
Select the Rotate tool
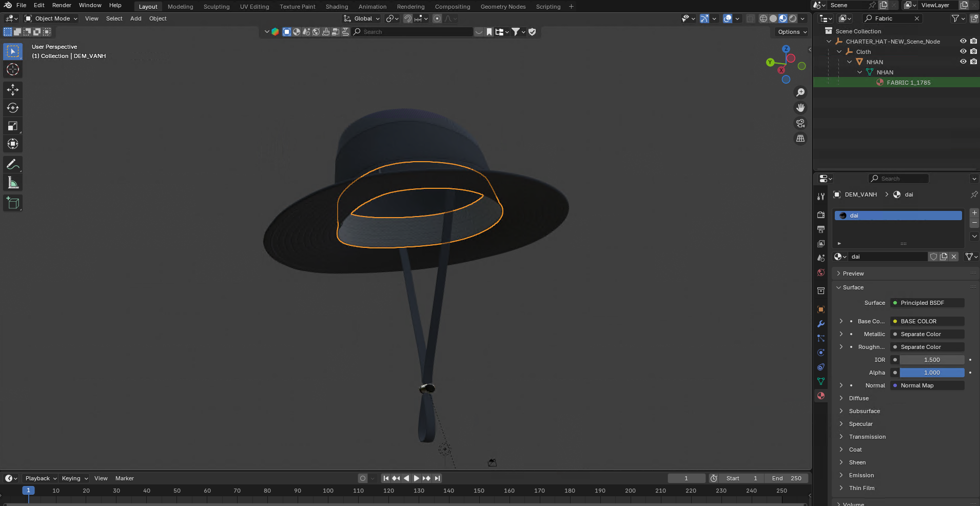(13, 108)
